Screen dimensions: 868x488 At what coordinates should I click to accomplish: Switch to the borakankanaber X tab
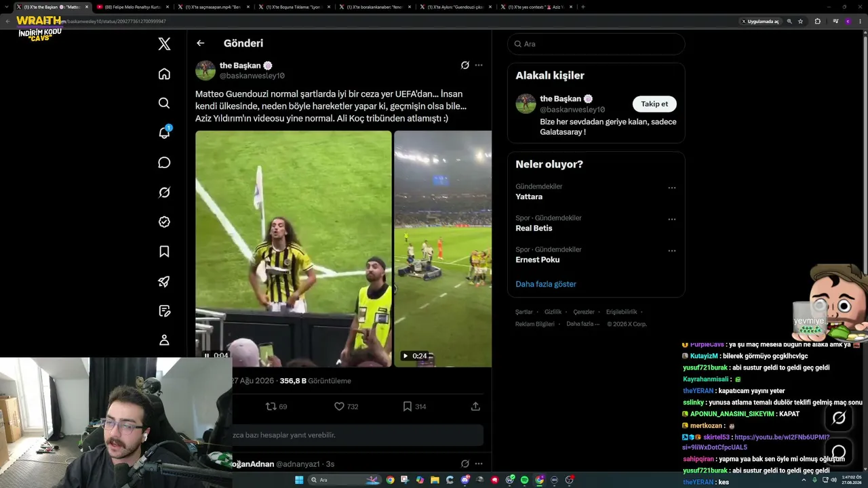[374, 7]
